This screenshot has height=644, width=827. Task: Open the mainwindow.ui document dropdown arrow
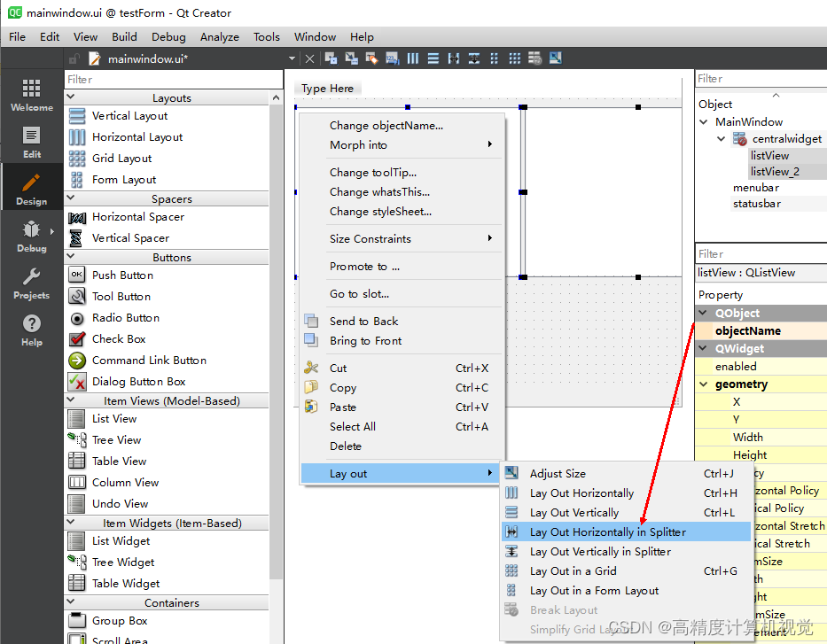[x=292, y=59]
